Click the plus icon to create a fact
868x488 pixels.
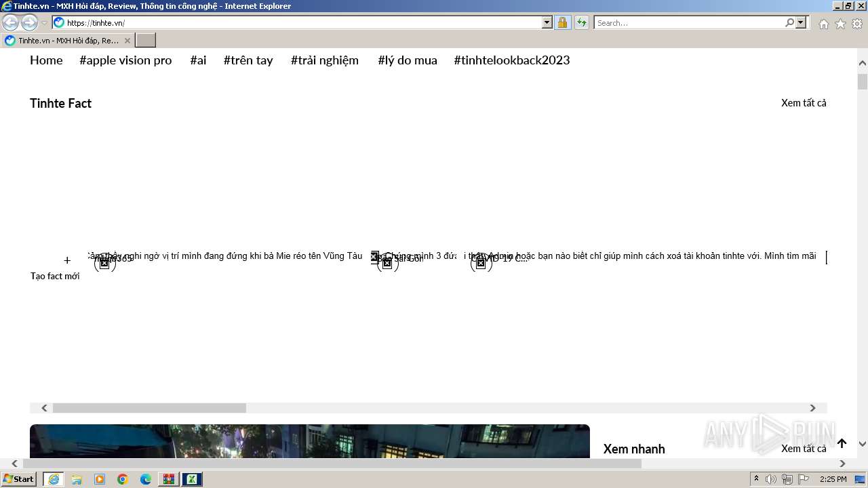tap(67, 260)
